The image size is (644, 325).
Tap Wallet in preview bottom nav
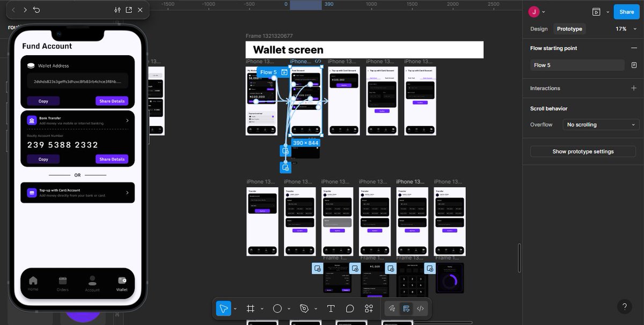pyautogui.click(x=122, y=284)
